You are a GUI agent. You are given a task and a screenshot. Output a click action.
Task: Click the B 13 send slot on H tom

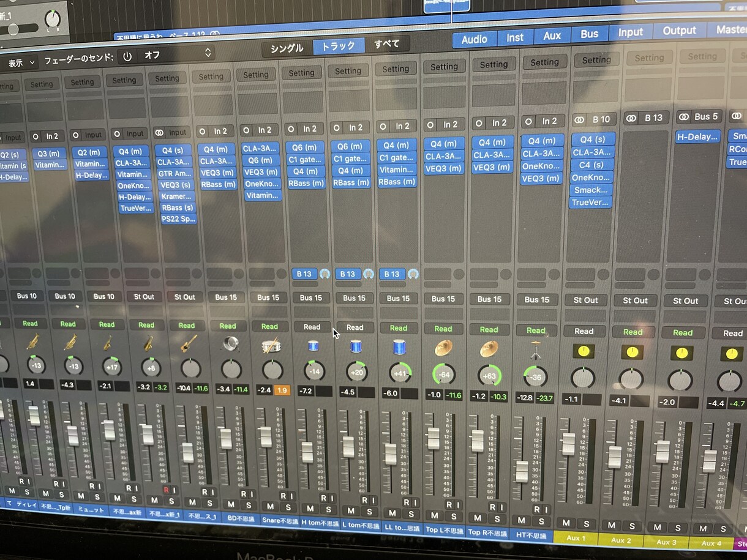tap(304, 274)
